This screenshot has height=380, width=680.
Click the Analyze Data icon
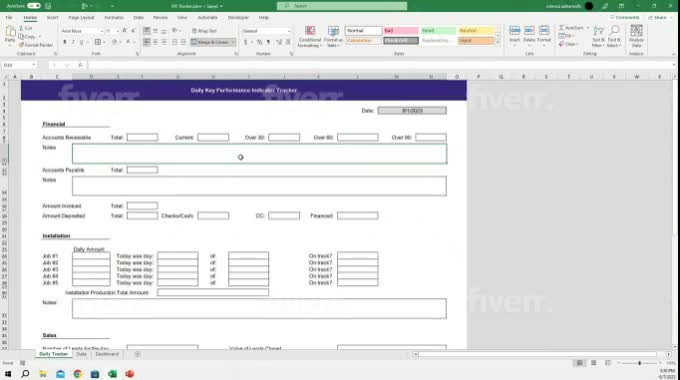(x=636, y=36)
